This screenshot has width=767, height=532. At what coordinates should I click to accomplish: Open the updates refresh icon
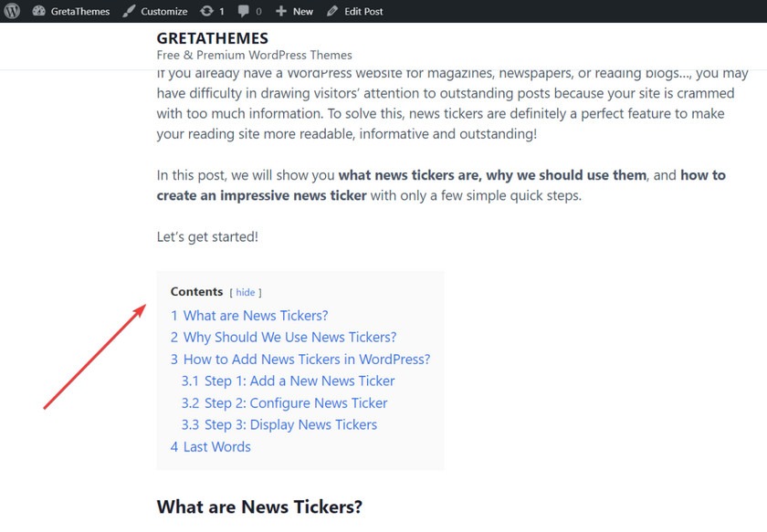207,11
